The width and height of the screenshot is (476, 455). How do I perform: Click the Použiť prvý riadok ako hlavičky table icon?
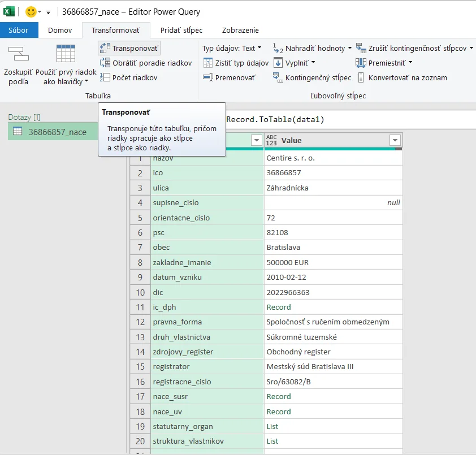pyautogui.click(x=66, y=54)
